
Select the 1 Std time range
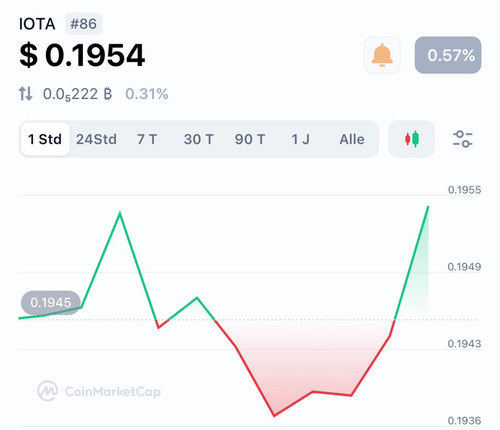pos(45,139)
